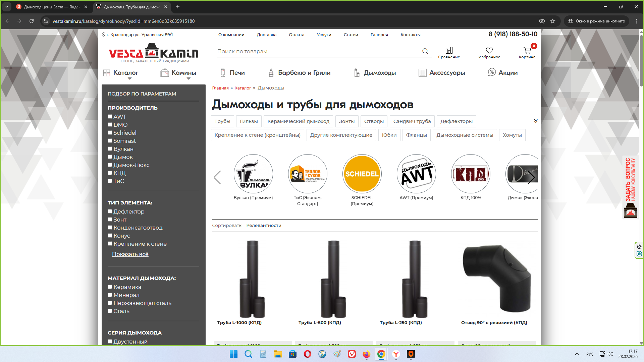This screenshot has height=362, width=644.
Task: Go to the Доставка top menu page
Action: (266, 35)
